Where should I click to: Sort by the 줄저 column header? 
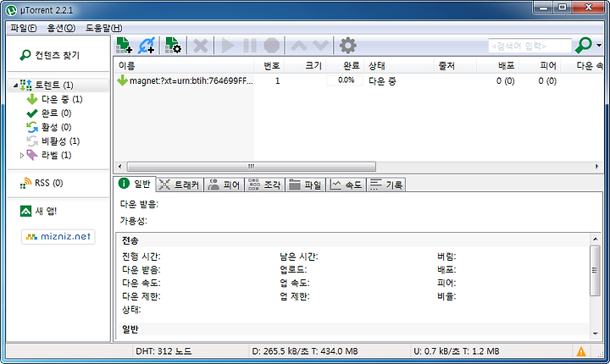(456, 66)
